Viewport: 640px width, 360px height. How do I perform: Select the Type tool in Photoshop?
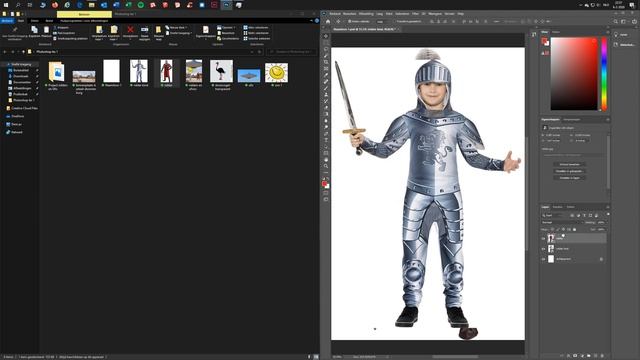point(326,140)
